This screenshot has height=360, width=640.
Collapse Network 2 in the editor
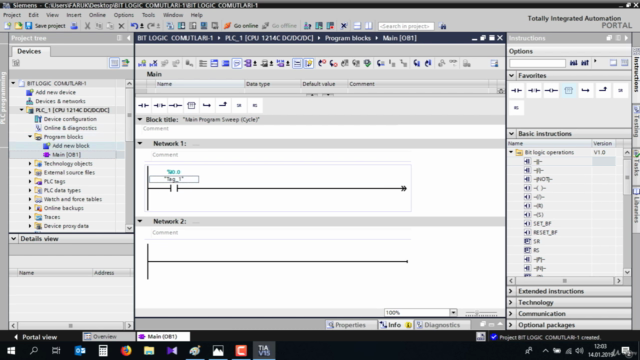point(140,221)
